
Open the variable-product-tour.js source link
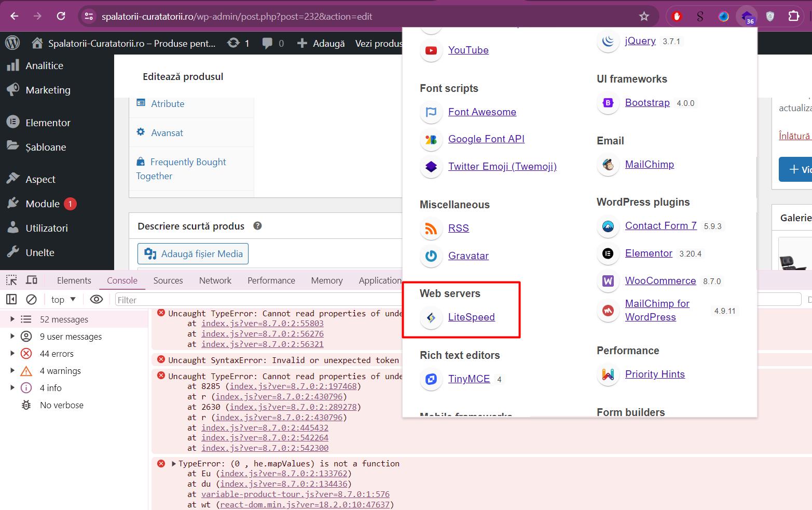(295, 494)
